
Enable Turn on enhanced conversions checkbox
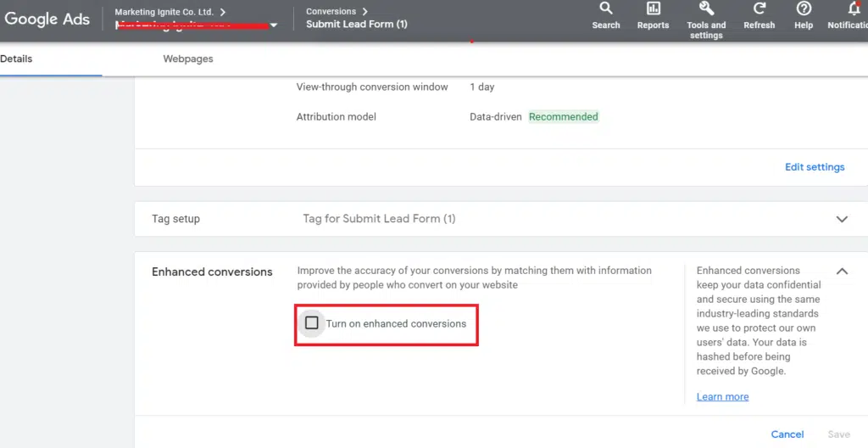click(312, 323)
